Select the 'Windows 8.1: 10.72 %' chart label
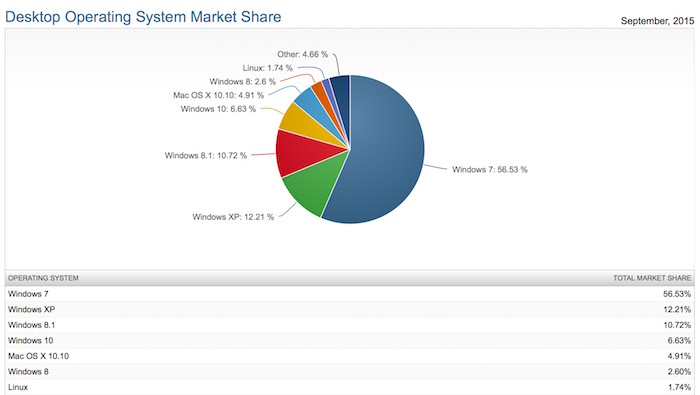The image size is (700, 395). [205, 155]
